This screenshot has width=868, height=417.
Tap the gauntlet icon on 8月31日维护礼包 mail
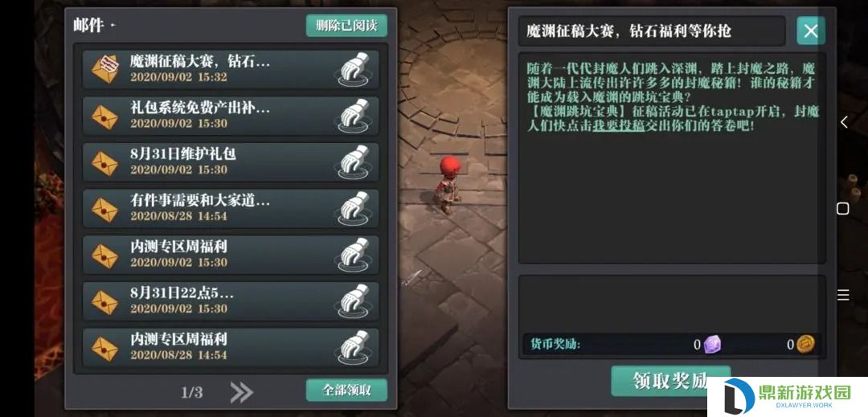(354, 162)
